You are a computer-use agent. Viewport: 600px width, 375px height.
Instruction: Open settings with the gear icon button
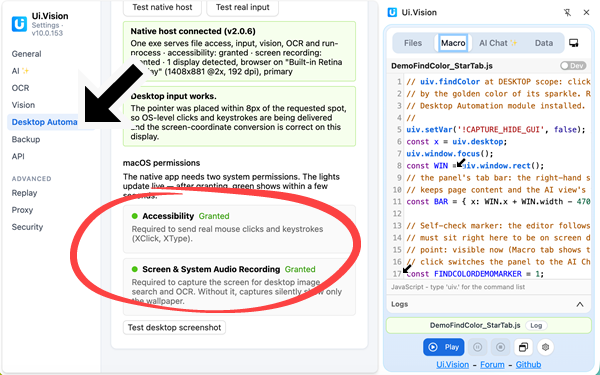[546, 347]
